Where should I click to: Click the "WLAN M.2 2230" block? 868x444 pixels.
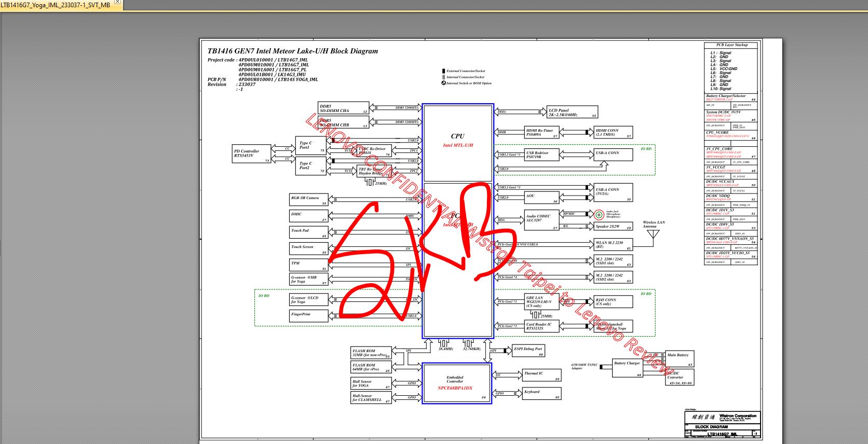click(x=614, y=245)
